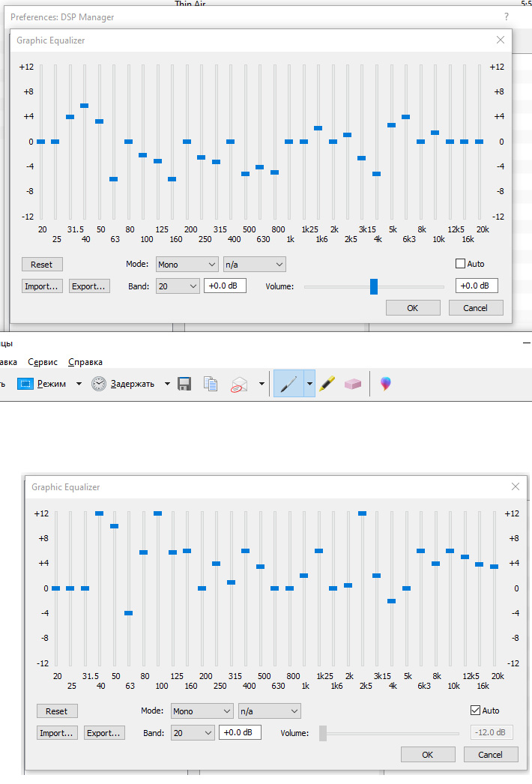Click the 160 Hz band slider handle, Auto-unchecked equalizer

[172, 179]
